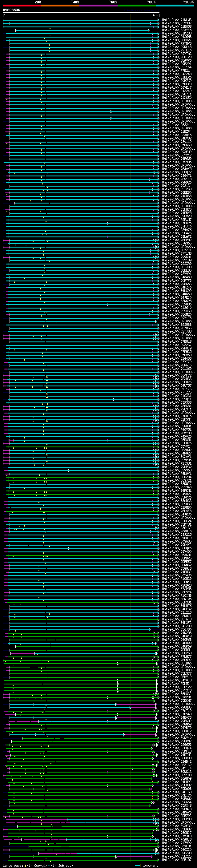Select the UniRef100_A0AUJ3 label

click(177, 839)
